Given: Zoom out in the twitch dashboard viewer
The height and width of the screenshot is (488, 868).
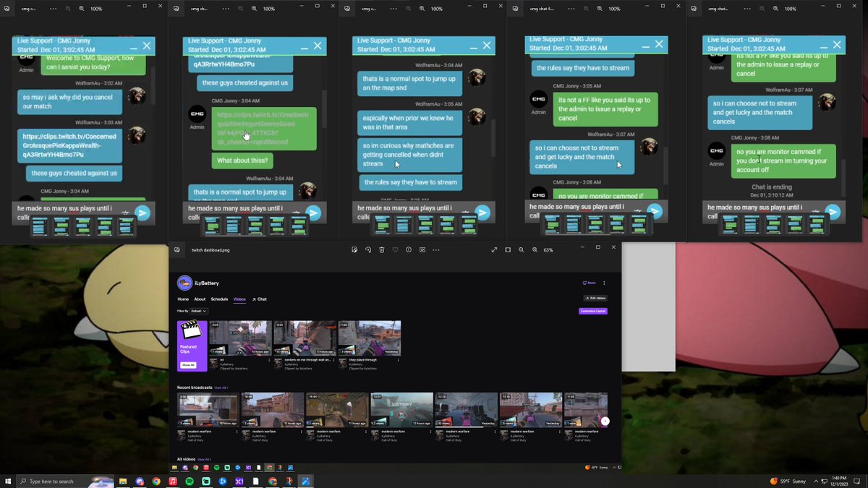Looking at the screenshot, I should pyautogui.click(x=522, y=249).
